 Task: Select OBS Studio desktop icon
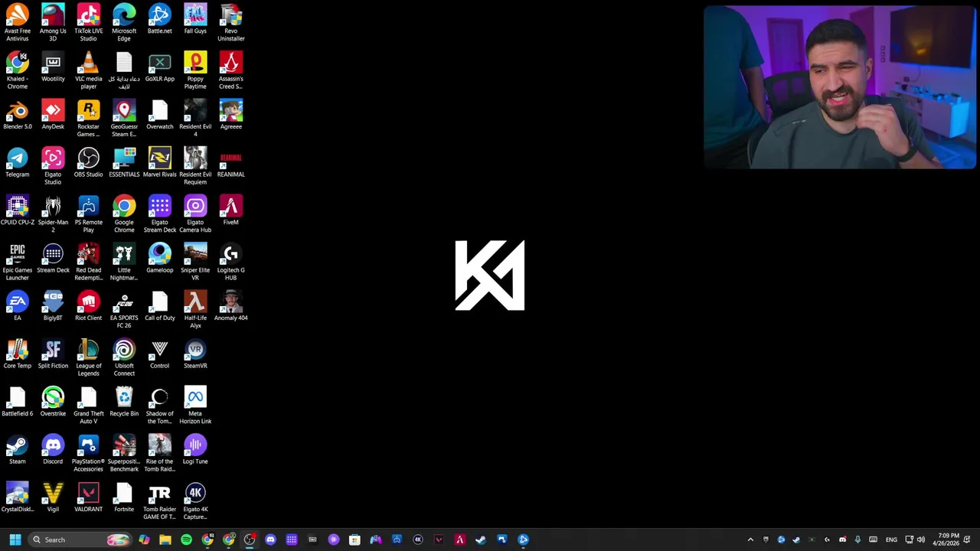coord(88,163)
